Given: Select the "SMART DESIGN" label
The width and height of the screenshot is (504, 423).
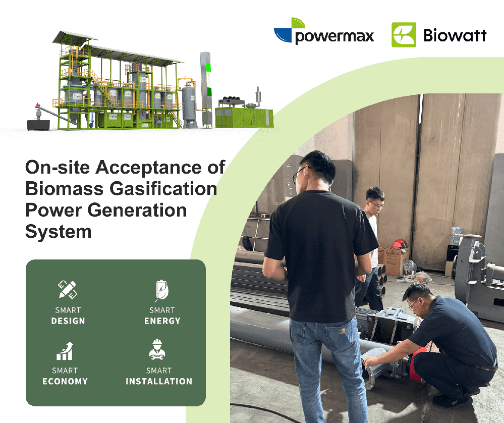Looking at the screenshot, I should click(68, 315).
